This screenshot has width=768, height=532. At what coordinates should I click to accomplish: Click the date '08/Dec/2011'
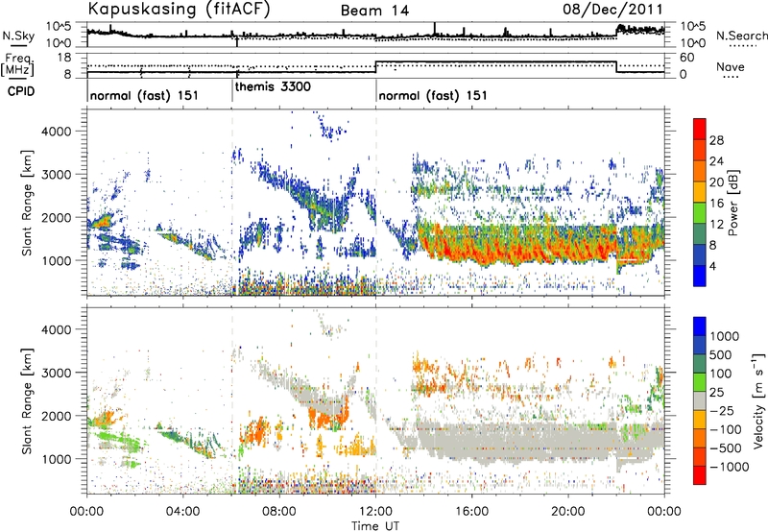pyautogui.click(x=612, y=10)
